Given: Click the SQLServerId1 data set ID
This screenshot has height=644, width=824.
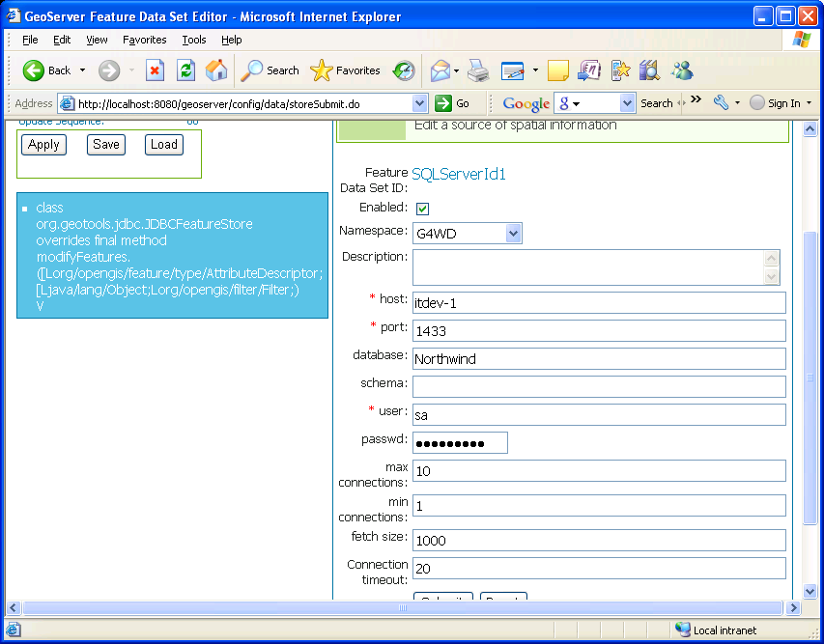Looking at the screenshot, I should point(458,174).
